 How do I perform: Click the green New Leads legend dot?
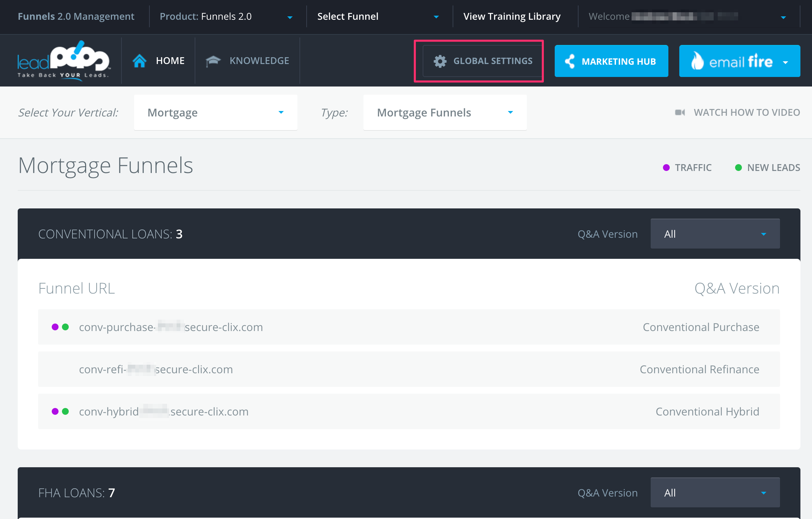pos(738,168)
